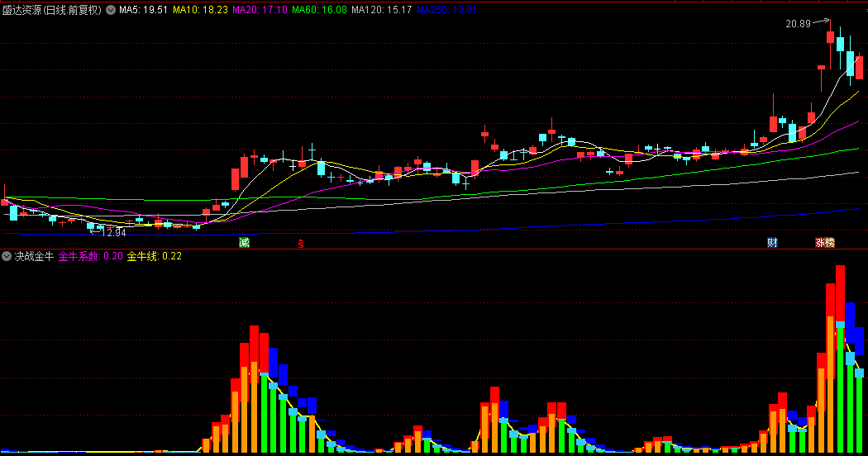Click the green 减 marker icon

(x=244, y=242)
